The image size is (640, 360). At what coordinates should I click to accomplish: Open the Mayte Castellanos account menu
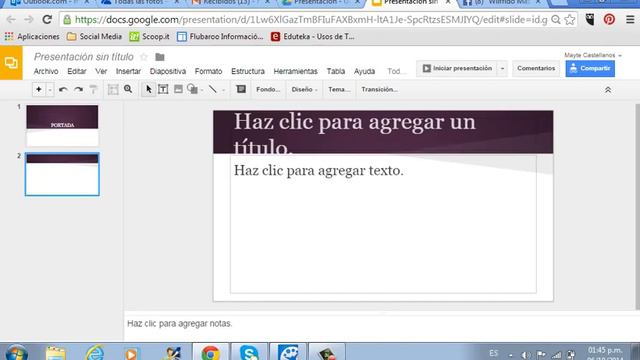click(593, 55)
